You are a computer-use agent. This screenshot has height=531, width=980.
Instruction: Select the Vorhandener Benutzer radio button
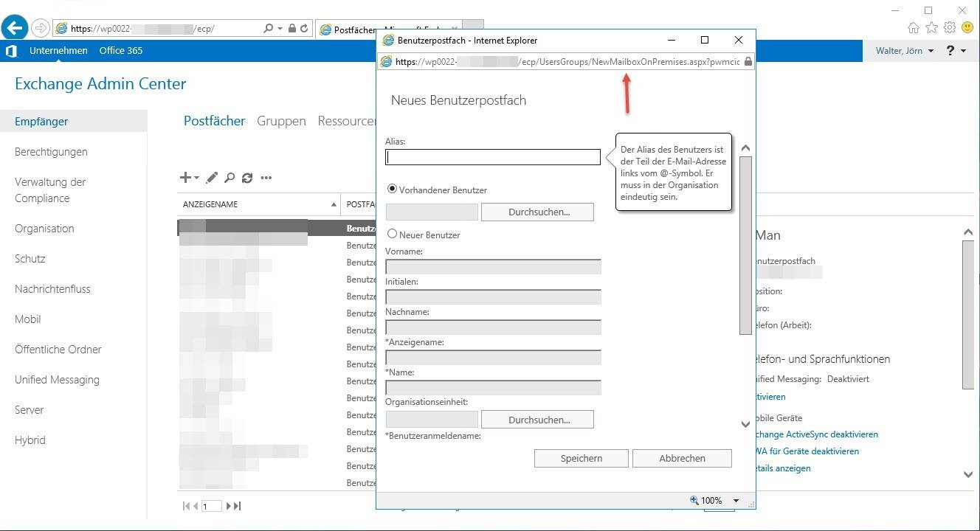pos(393,190)
